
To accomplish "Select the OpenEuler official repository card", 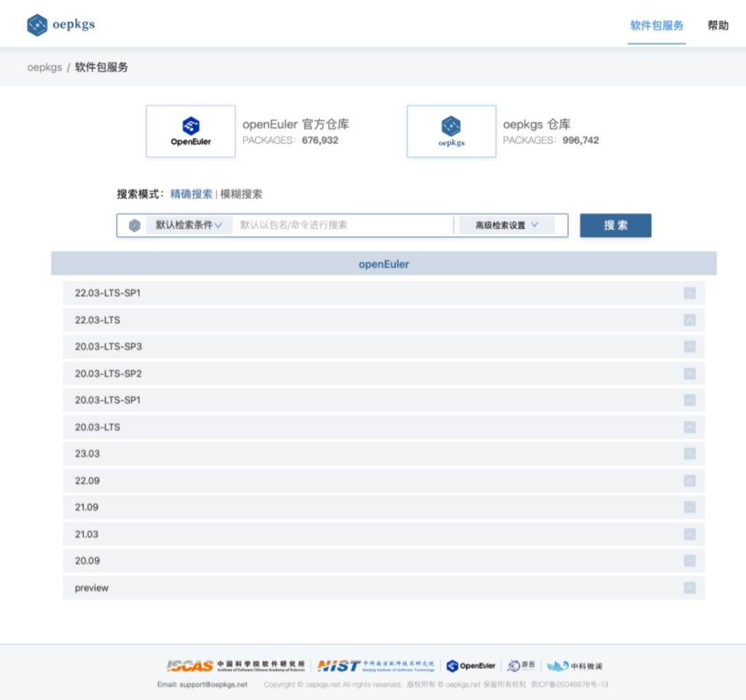I will (x=191, y=131).
